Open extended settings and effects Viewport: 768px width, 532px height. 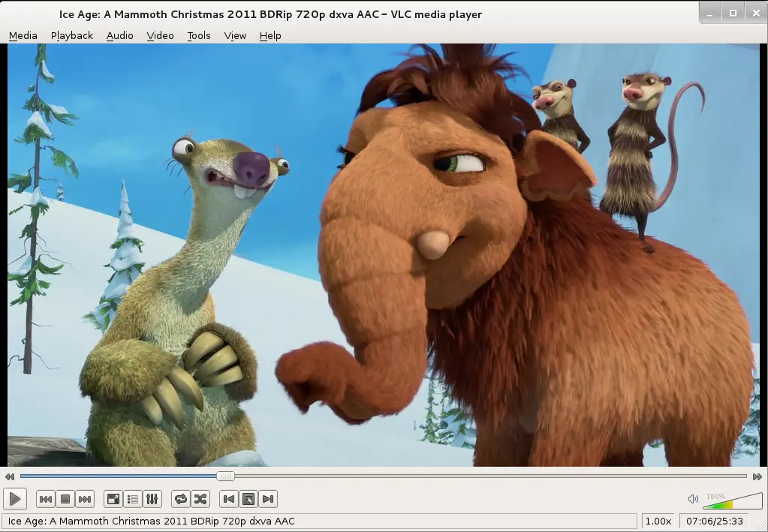pyautogui.click(x=152, y=499)
